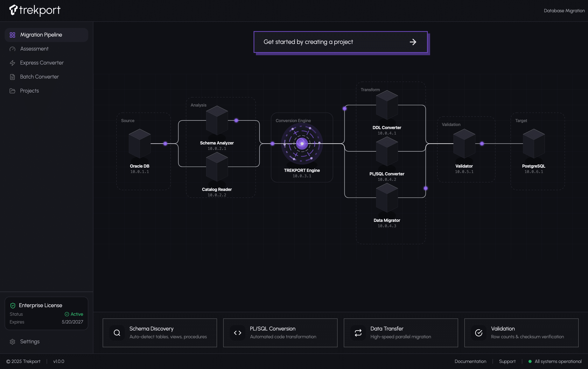Click the Source group label
588x369 pixels.
pyautogui.click(x=128, y=121)
